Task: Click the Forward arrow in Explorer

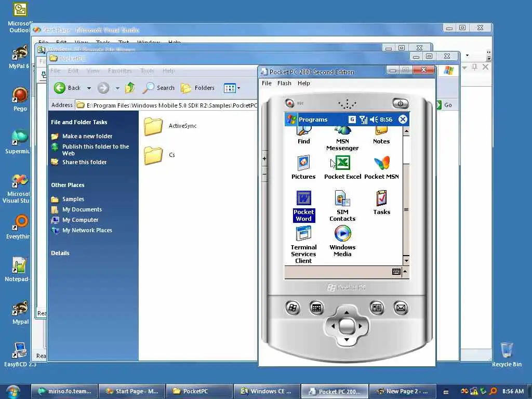Action: (103, 88)
